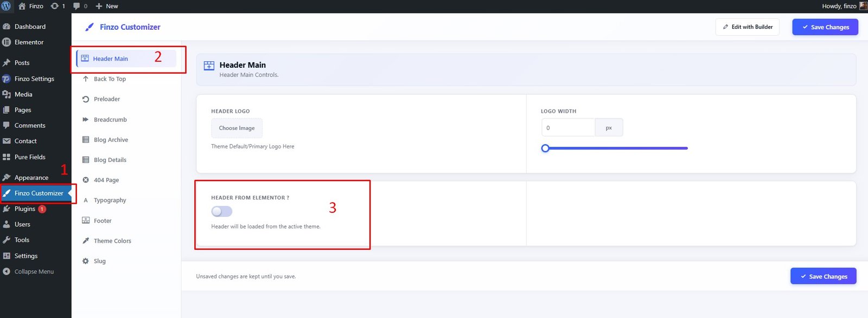Click the Logo Width slider handle
This screenshot has width=868, height=318.
545,148
